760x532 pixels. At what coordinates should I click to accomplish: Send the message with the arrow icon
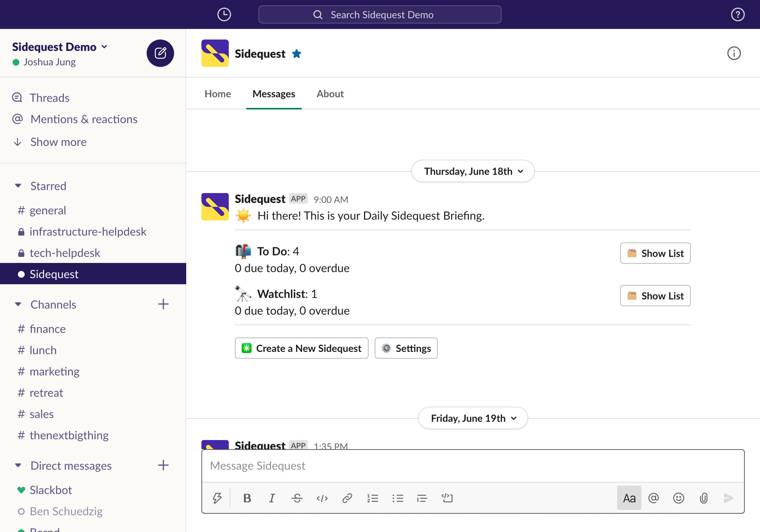(x=728, y=498)
